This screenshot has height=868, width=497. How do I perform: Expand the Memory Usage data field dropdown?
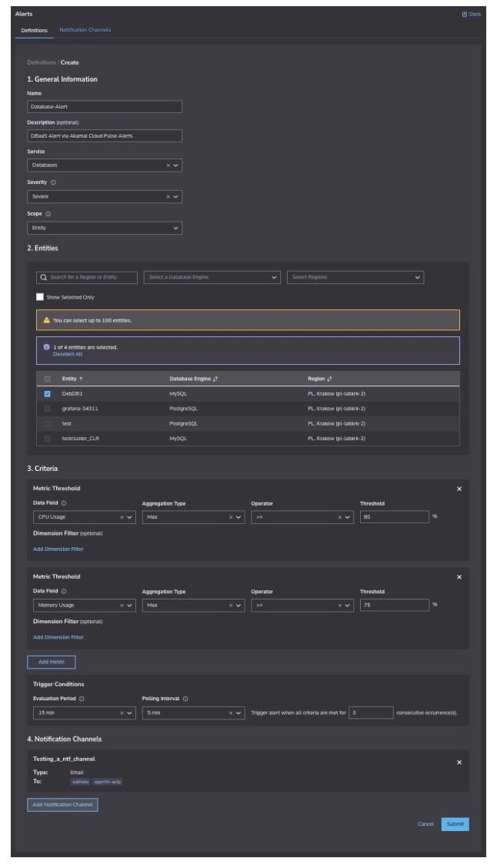click(x=129, y=606)
